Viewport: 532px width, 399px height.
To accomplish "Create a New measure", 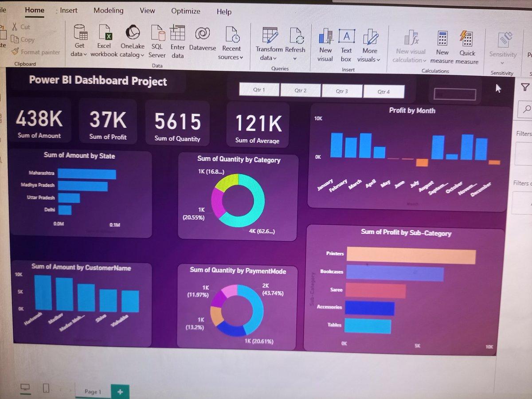I will click(442, 39).
